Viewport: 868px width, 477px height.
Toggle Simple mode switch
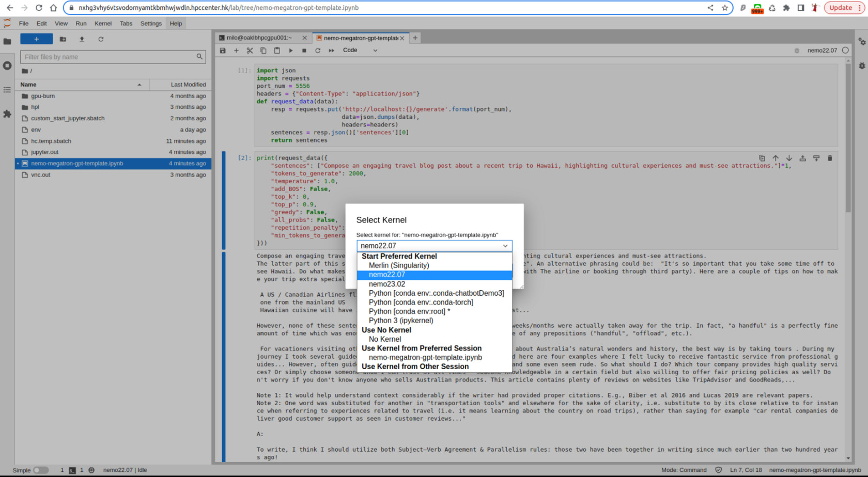[40, 470]
